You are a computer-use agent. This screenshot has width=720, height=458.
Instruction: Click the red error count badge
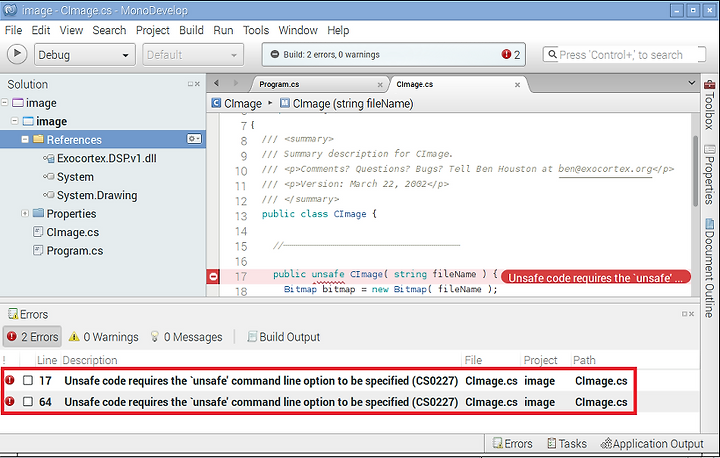[x=506, y=54]
